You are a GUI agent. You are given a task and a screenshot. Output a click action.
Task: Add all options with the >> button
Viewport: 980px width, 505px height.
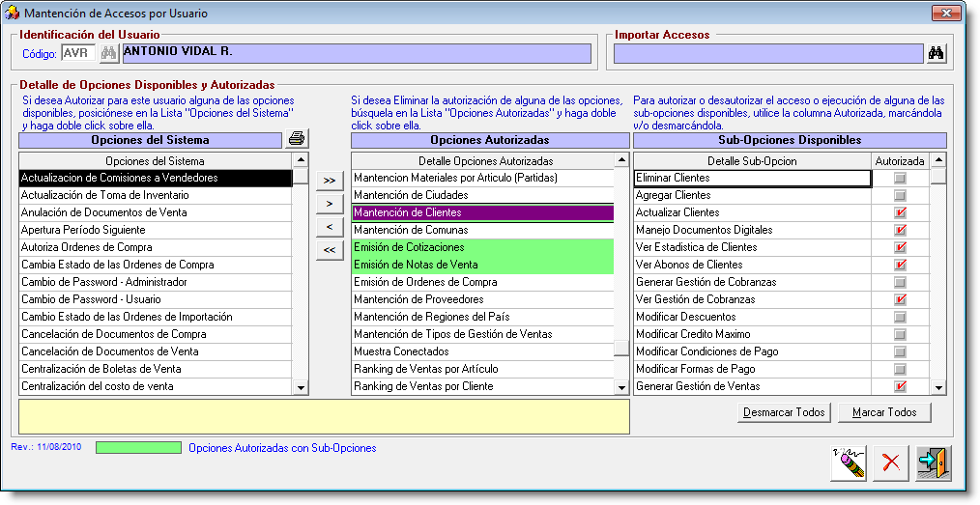point(330,181)
